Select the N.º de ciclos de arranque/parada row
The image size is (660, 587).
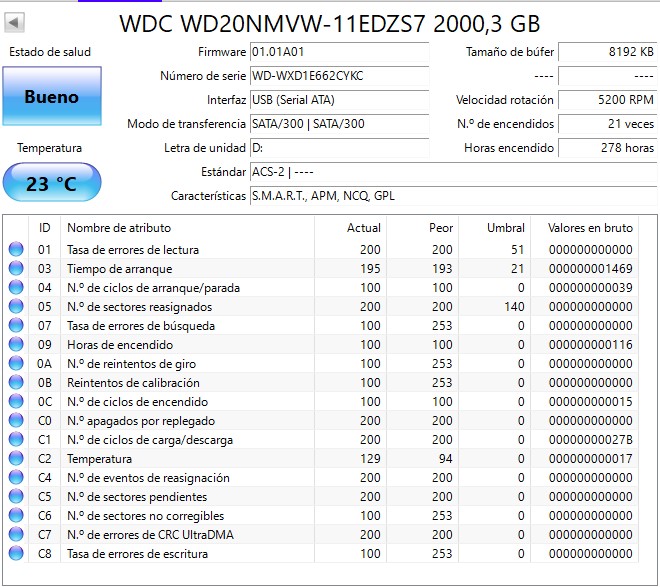322,287
